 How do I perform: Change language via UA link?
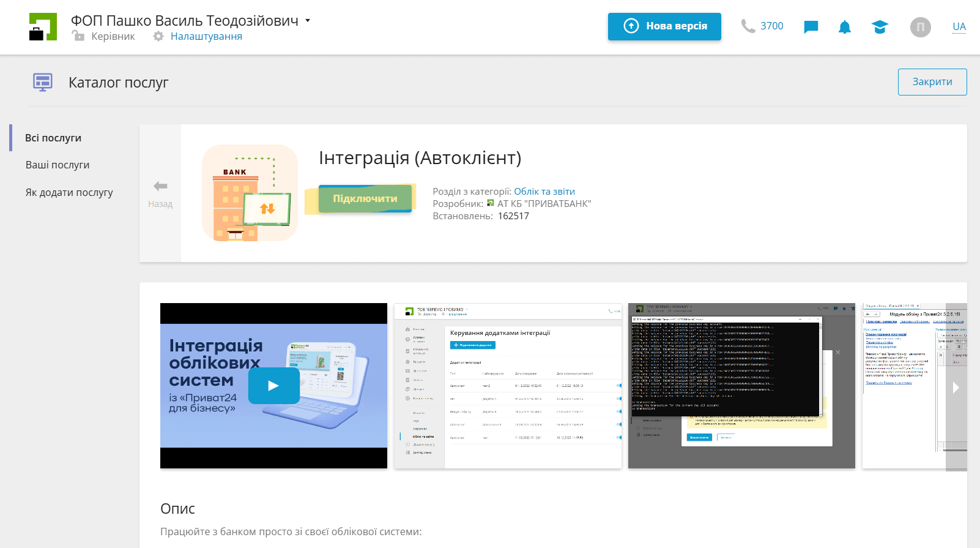tap(959, 27)
